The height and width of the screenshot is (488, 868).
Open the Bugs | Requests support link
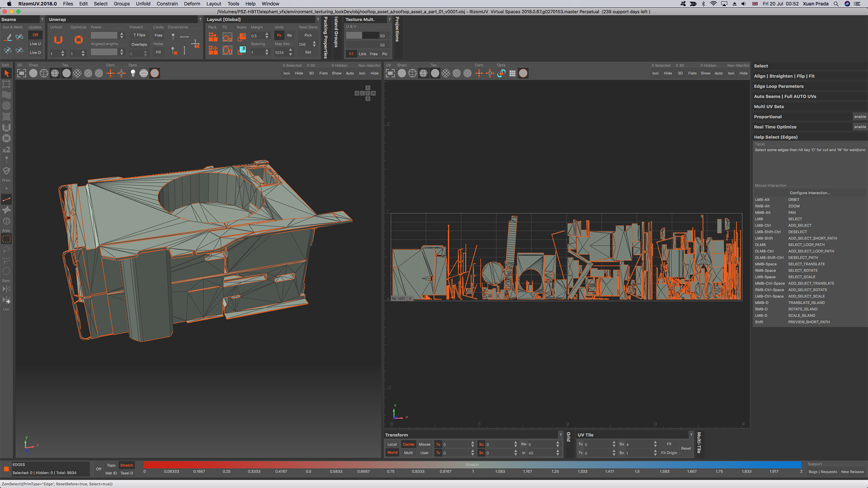click(823, 472)
